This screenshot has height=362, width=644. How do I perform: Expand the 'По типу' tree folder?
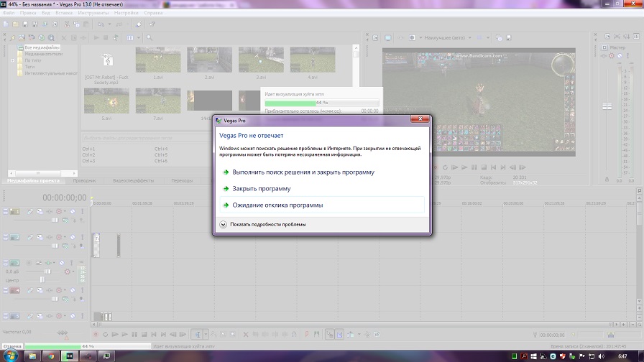click(12, 60)
